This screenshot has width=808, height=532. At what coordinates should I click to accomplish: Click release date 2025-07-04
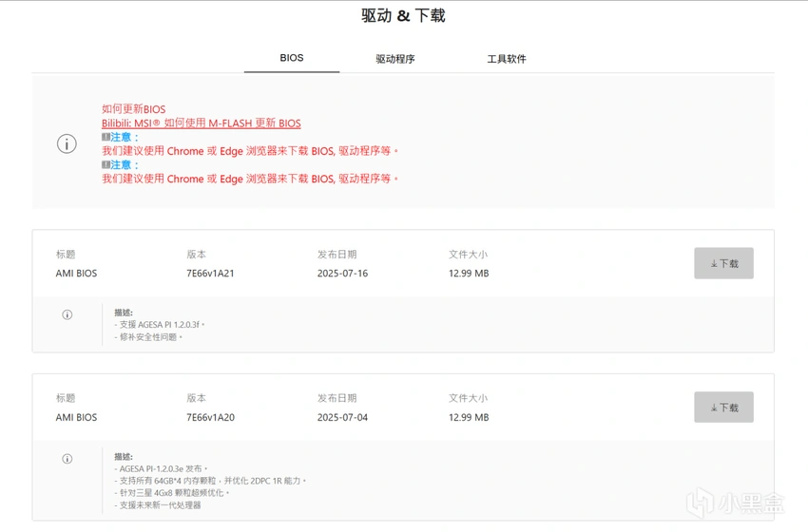(342, 418)
